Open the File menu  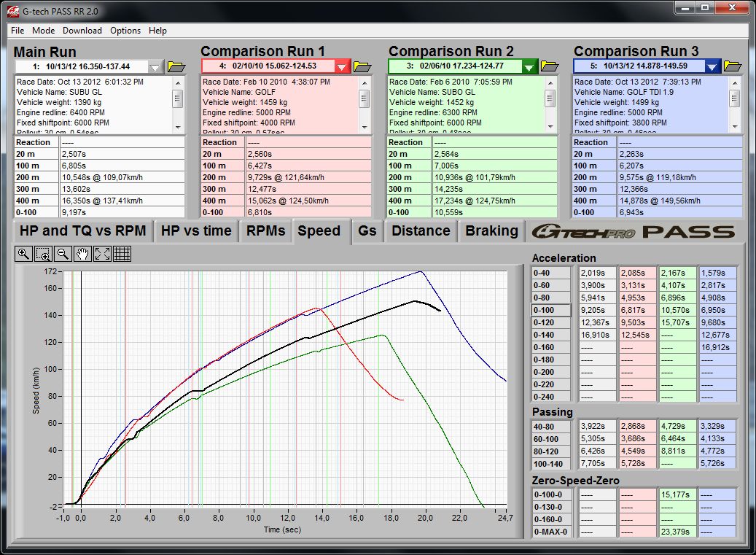click(x=17, y=31)
